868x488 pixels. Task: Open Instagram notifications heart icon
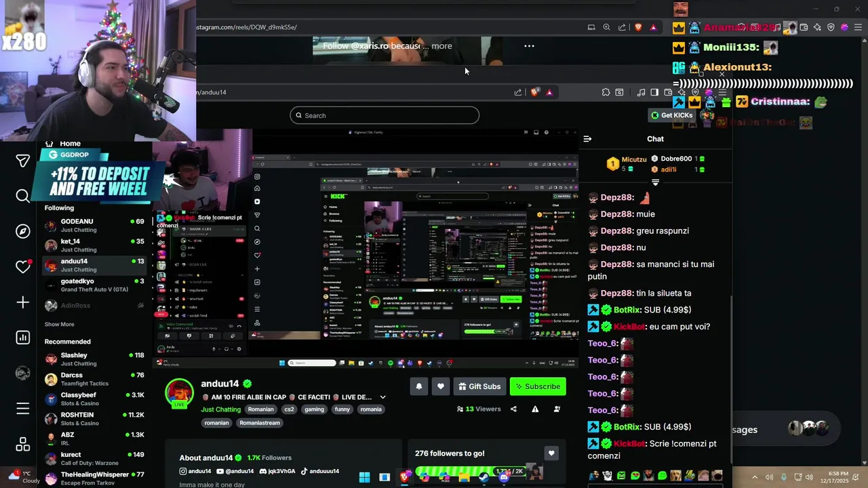click(22, 266)
